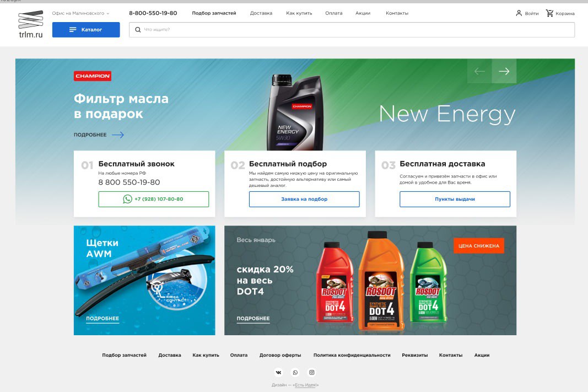Open the Щетки AWM promo banner
The width and height of the screenshot is (588, 392).
coord(144,280)
